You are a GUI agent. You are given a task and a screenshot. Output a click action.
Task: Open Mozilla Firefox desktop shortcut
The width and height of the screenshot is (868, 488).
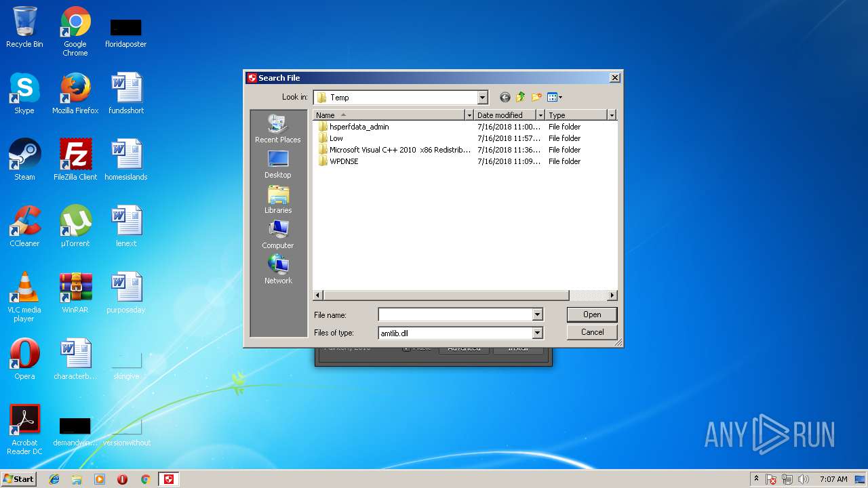tap(75, 94)
